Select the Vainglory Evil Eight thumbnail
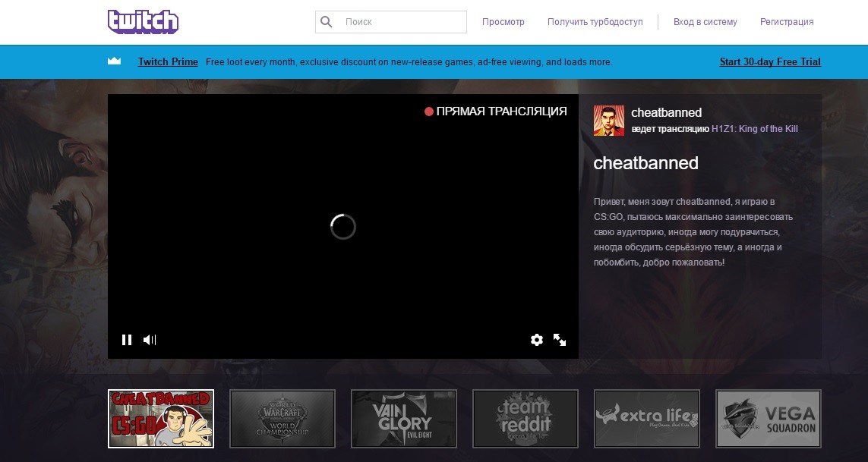This screenshot has width=868, height=462. [403, 418]
